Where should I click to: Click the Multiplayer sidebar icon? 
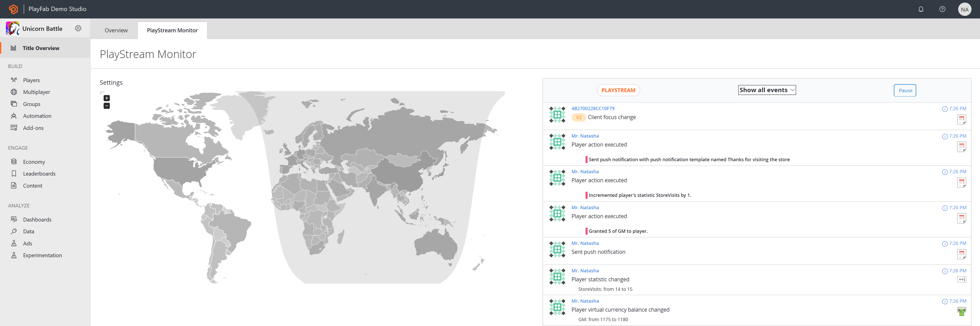pyautogui.click(x=14, y=92)
